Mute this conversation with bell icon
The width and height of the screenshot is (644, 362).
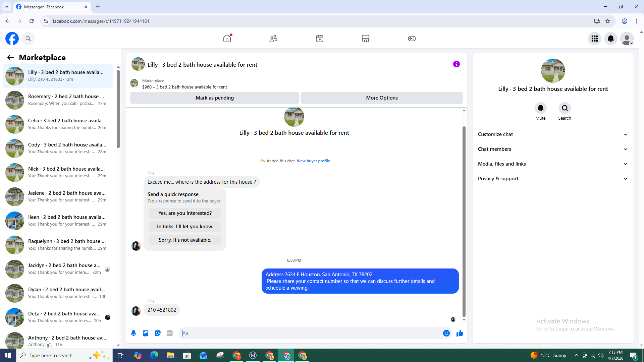[x=540, y=108]
